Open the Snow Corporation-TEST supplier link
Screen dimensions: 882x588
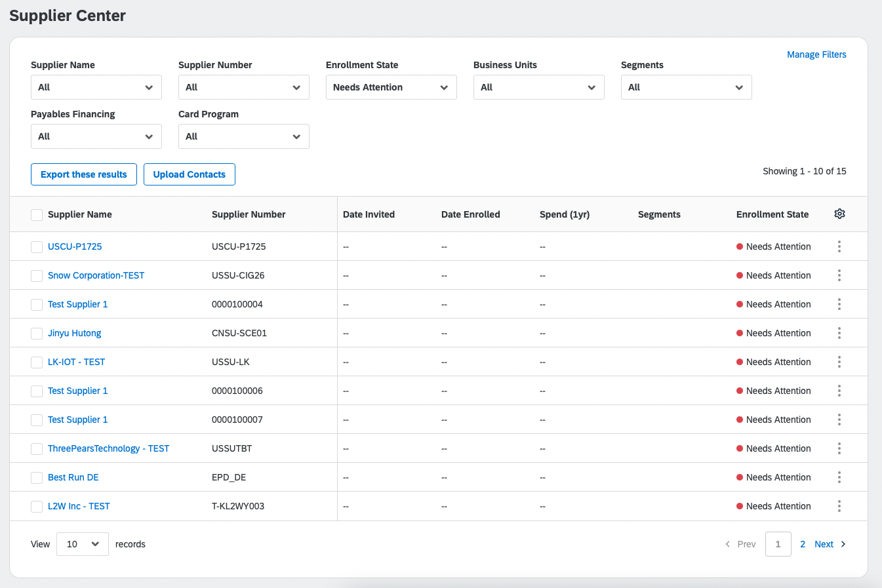click(x=96, y=275)
